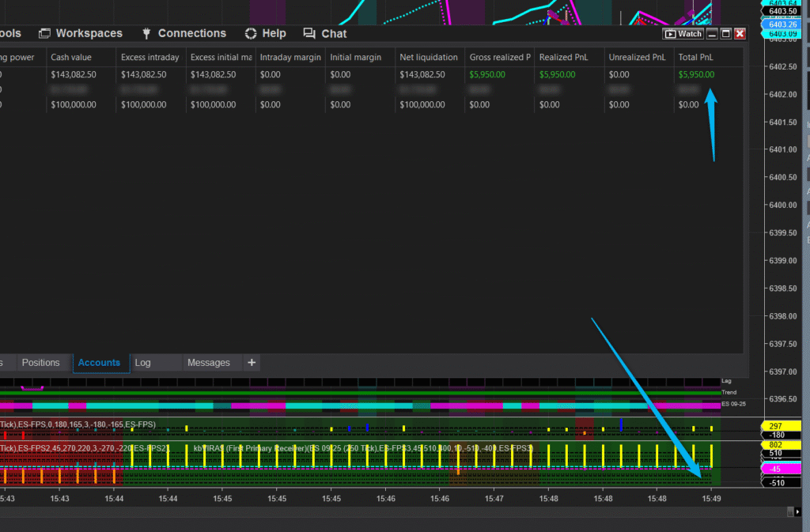Click the Watch video button
Image resolution: width=810 pixels, height=532 pixels.
click(683, 33)
